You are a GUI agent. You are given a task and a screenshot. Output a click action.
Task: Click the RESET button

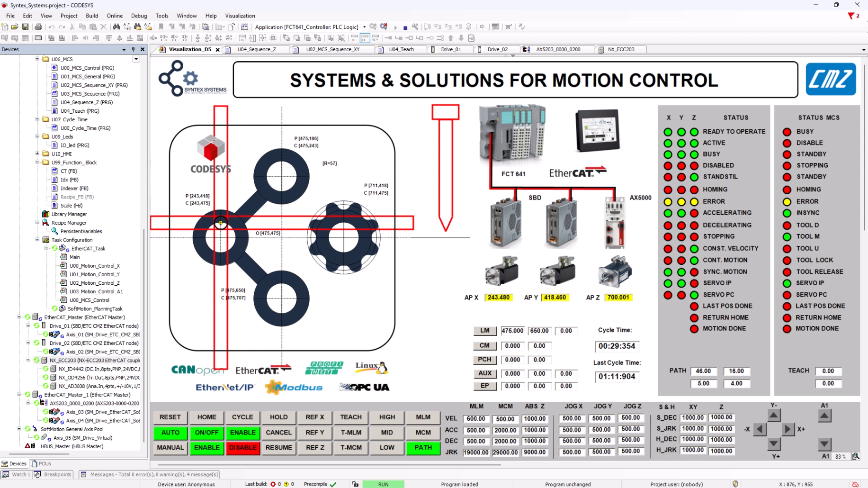[170, 417]
